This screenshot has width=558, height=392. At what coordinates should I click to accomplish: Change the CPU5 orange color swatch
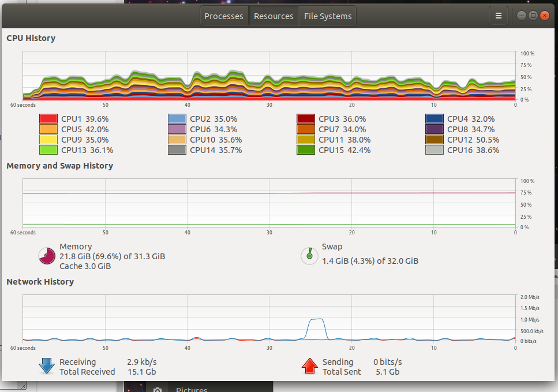tap(48, 129)
